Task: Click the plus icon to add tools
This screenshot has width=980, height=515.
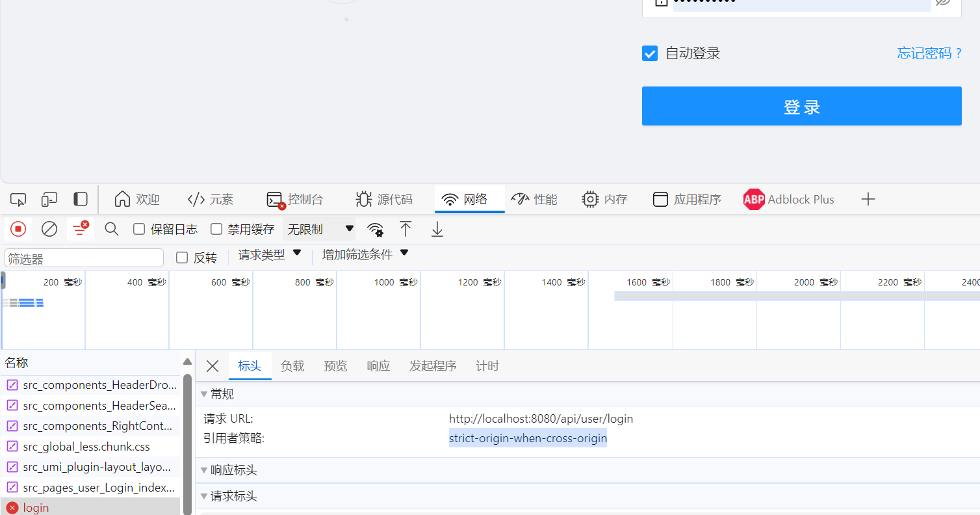Action: 868,200
